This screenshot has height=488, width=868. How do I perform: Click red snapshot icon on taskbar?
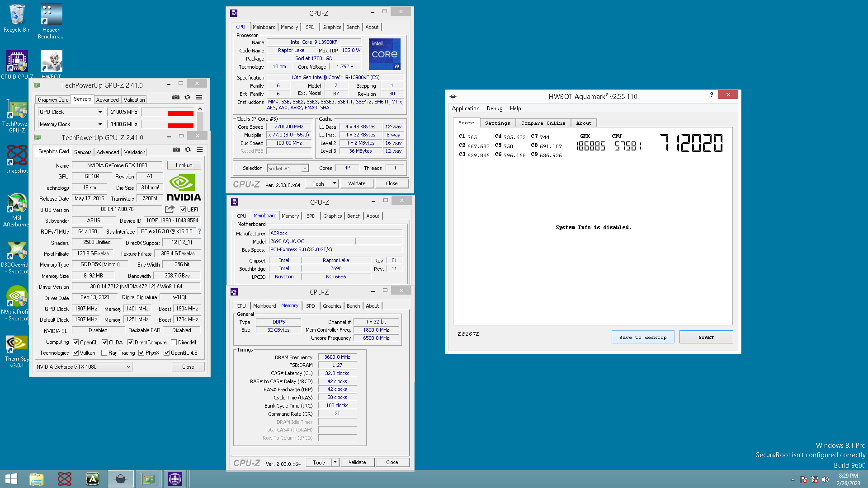(x=65, y=479)
